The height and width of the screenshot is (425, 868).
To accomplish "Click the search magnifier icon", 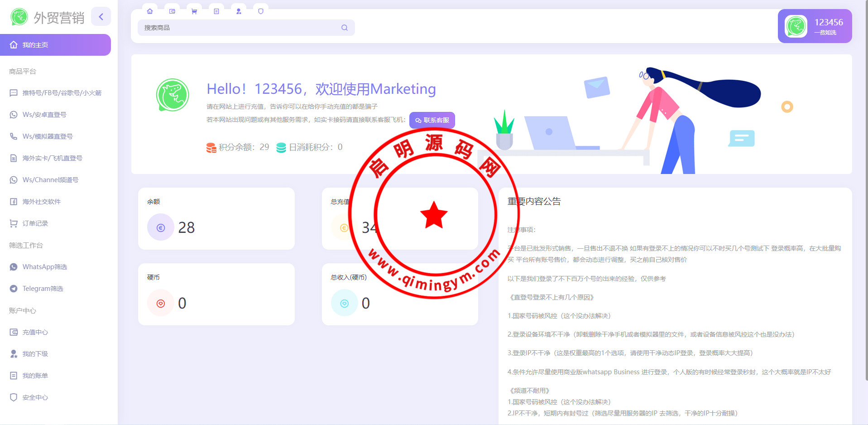I will coord(345,28).
